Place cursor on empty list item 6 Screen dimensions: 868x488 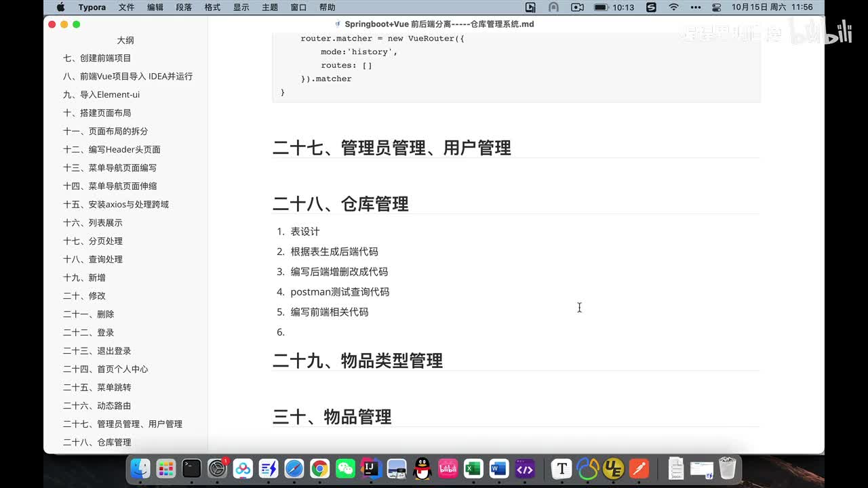coord(281,332)
